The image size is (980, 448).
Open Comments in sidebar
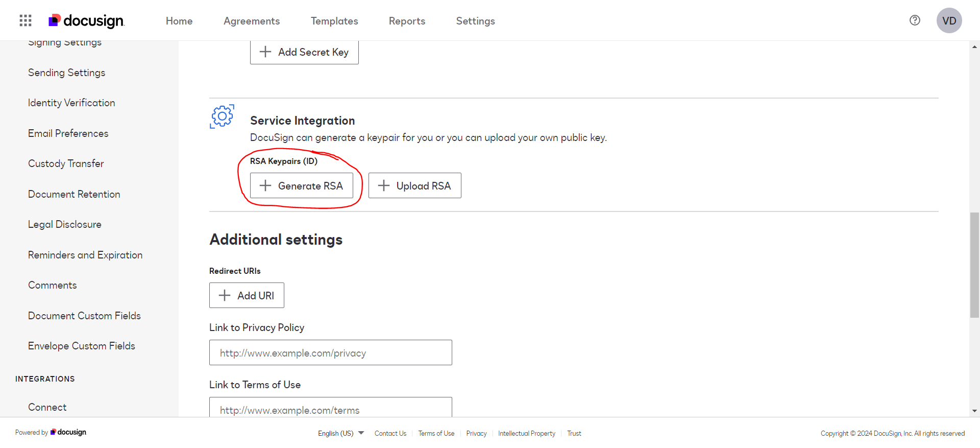click(53, 285)
